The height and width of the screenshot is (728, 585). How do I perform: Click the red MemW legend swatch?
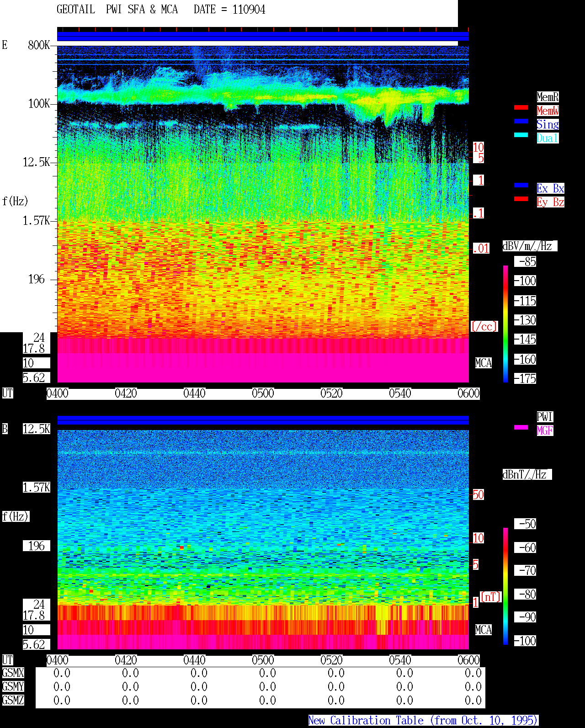[x=521, y=107]
